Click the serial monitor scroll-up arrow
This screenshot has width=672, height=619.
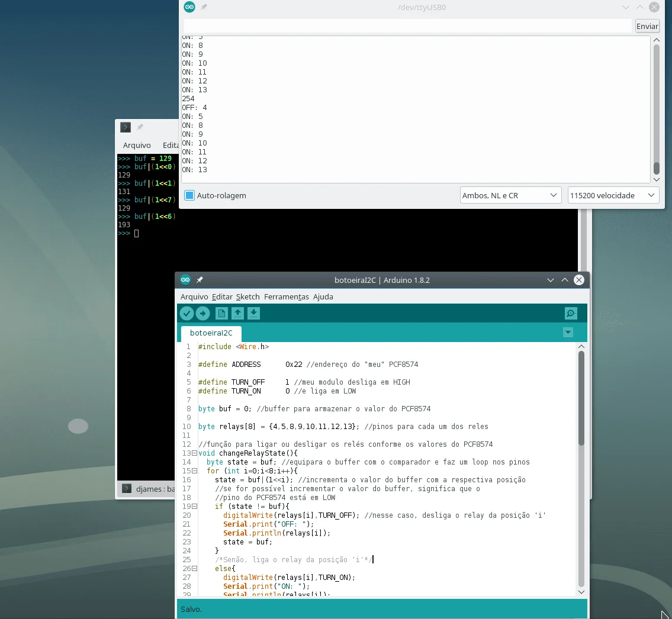(x=657, y=40)
